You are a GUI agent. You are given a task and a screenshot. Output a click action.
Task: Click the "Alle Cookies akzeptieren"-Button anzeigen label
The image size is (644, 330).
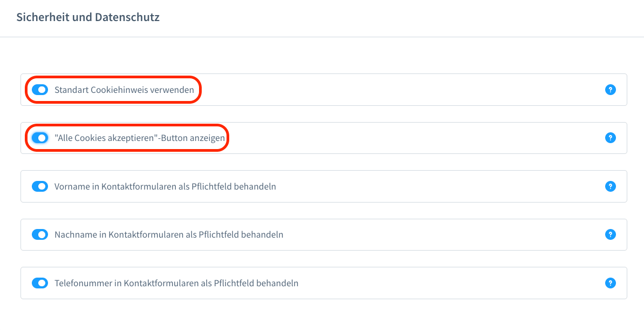click(x=140, y=138)
